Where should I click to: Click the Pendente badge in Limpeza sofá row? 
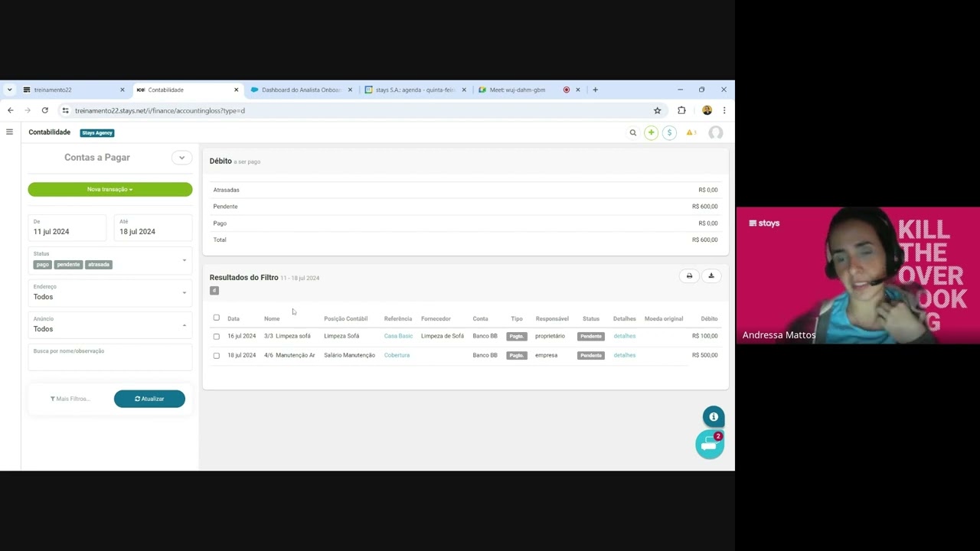tap(591, 336)
